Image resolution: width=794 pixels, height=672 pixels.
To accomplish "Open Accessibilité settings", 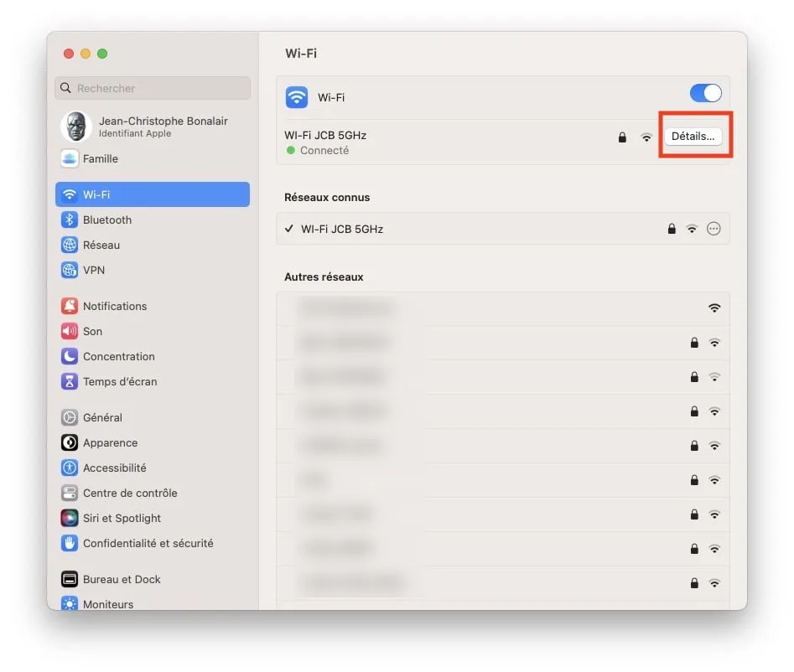I will [153, 468].
